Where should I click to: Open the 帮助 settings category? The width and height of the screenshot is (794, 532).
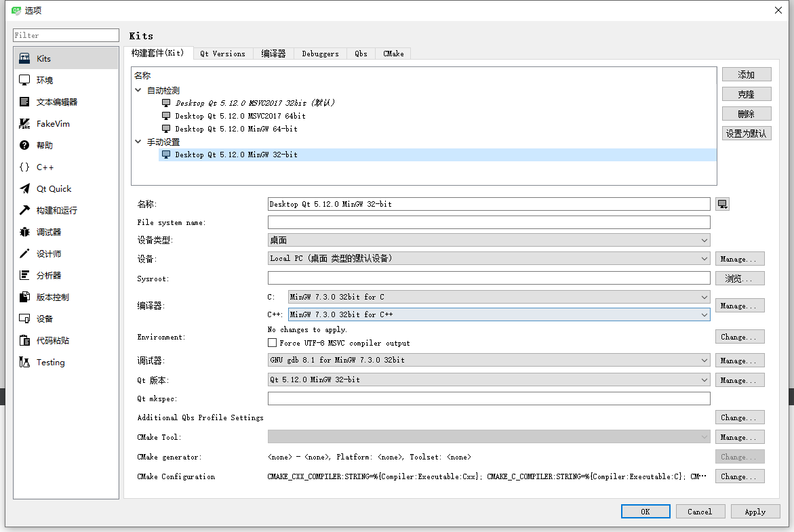pyautogui.click(x=66, y=145)
